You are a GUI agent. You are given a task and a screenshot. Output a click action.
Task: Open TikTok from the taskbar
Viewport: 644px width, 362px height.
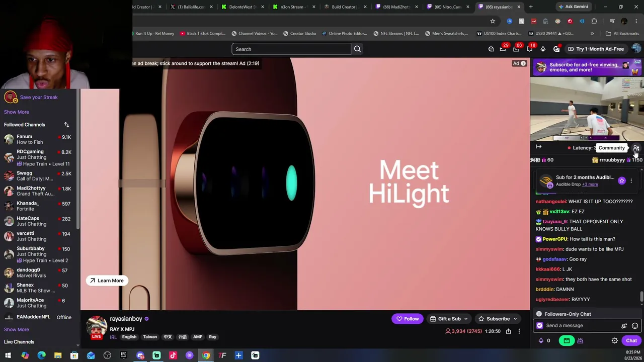pos(173,355)
